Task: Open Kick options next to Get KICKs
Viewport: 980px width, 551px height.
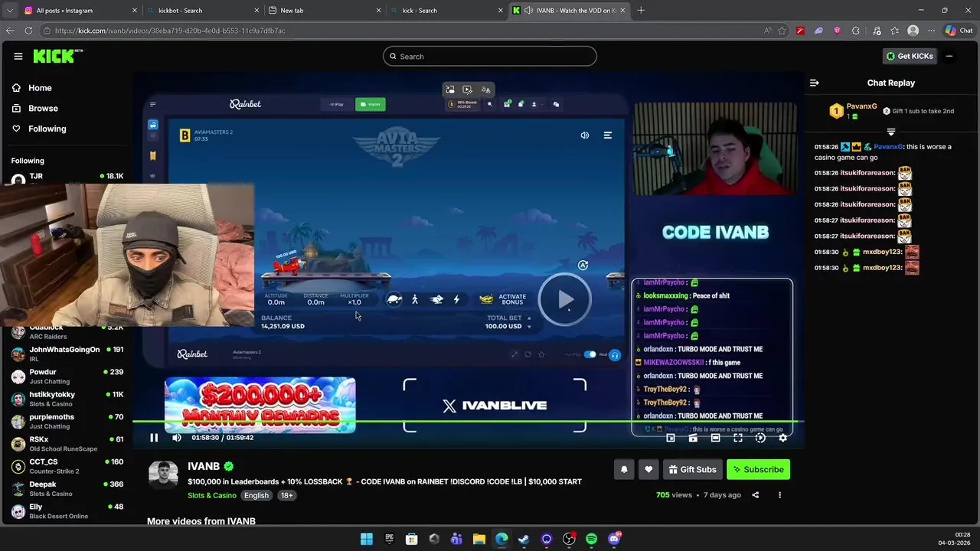Action: tap(949, 56)
